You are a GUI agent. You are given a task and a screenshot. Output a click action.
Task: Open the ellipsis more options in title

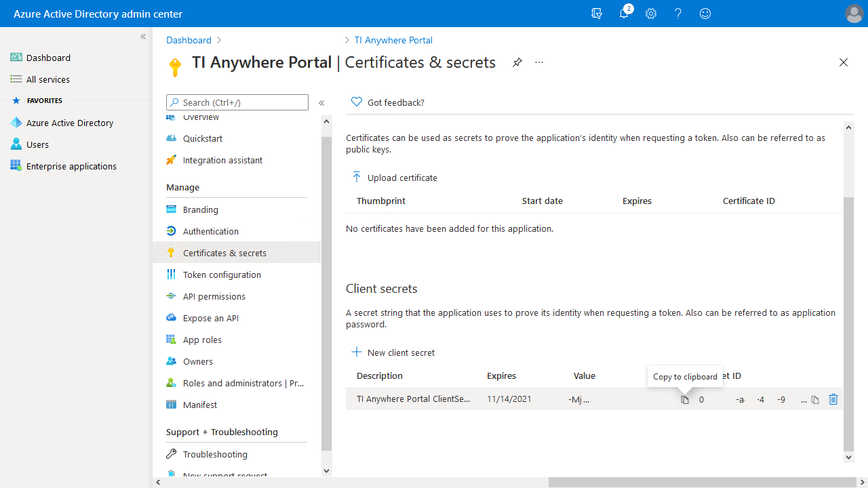pos(539,62)
